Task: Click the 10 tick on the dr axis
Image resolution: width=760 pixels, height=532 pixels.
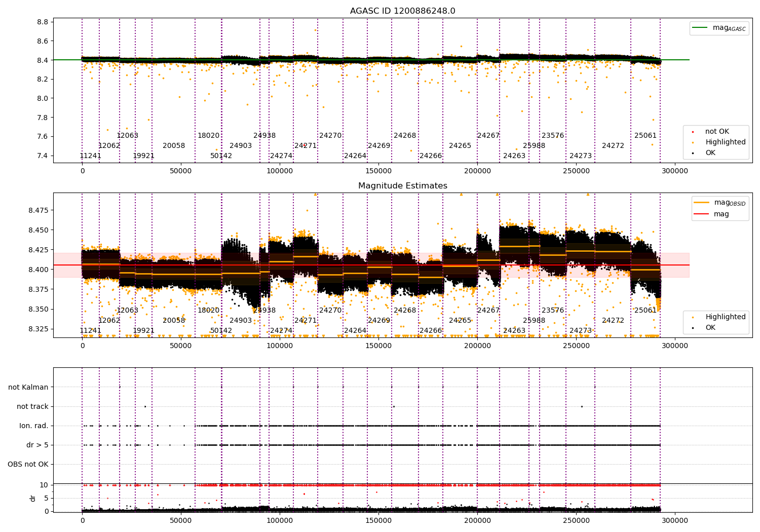Action: pos(44,485)
